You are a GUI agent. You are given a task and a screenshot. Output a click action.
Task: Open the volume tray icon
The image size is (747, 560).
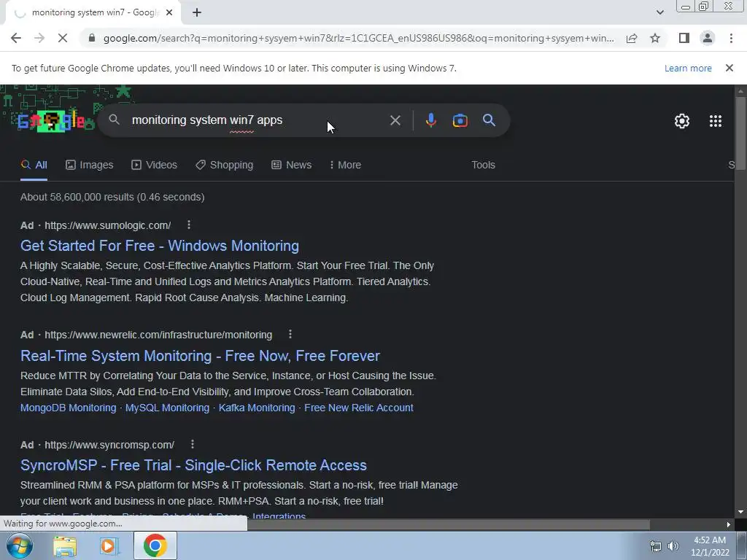[673, 546]
